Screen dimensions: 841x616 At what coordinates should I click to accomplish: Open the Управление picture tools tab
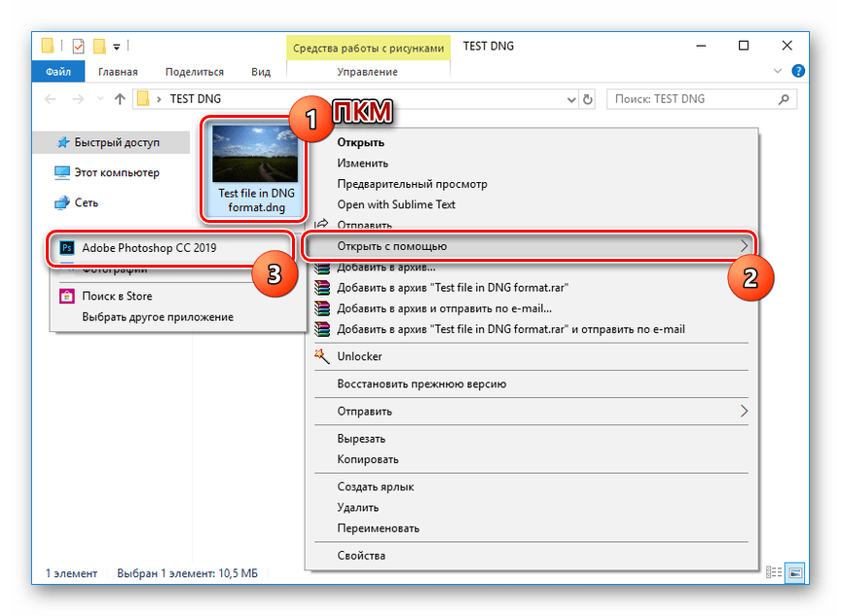(x=367, y=72)
